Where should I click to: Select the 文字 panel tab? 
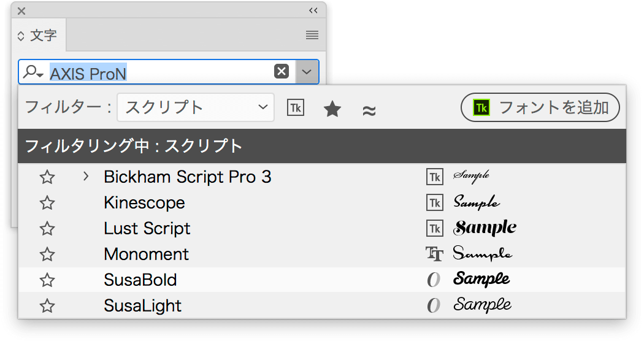click(39, 36)
